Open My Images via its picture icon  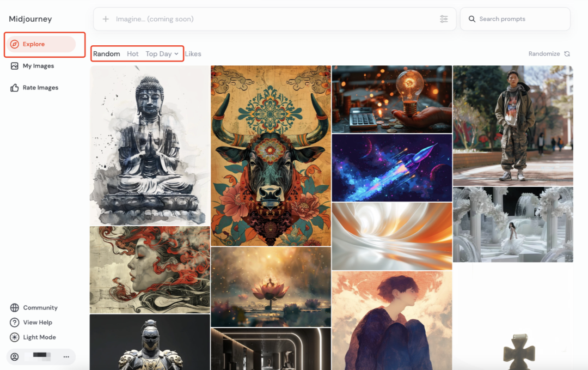tap(15, 66)
